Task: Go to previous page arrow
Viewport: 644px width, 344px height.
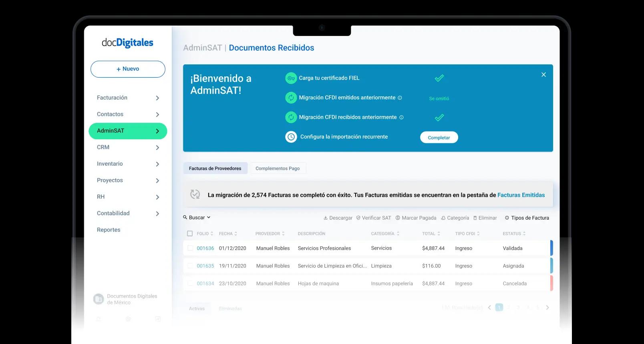Action: pyautogui.click(x=489, y=308)
